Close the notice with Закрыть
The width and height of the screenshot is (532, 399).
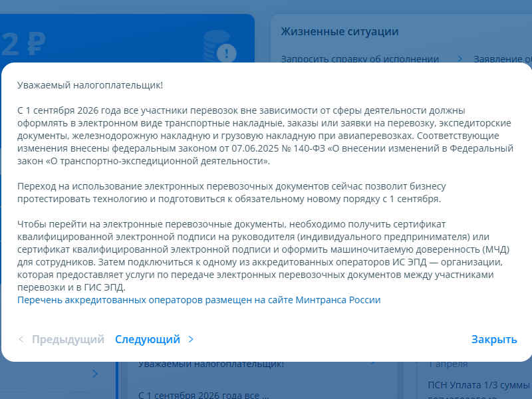(493, 339)
